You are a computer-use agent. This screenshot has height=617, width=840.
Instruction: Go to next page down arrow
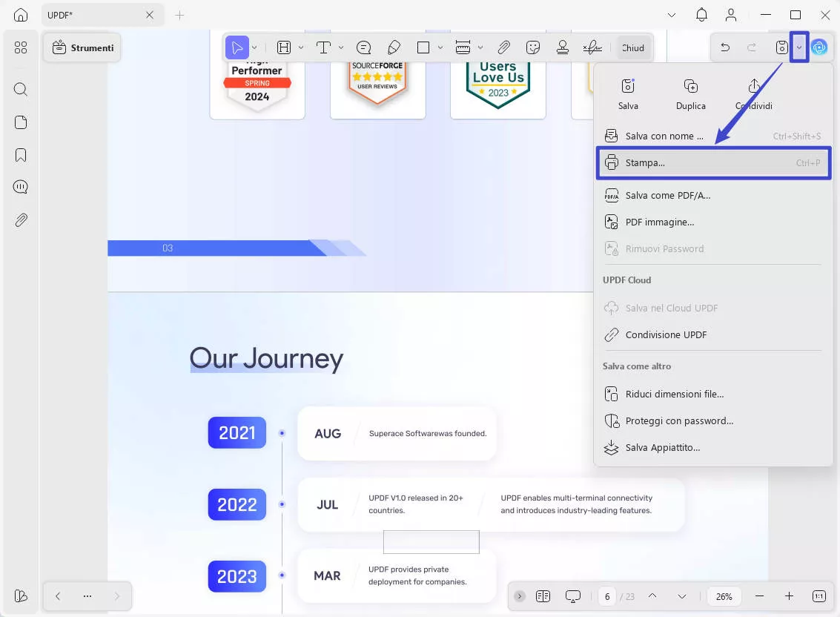pyautogui.click(x=682, y=596)
